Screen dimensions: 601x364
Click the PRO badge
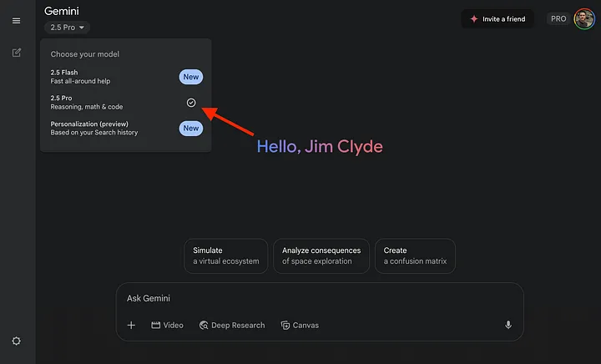(x=558, y=18)
